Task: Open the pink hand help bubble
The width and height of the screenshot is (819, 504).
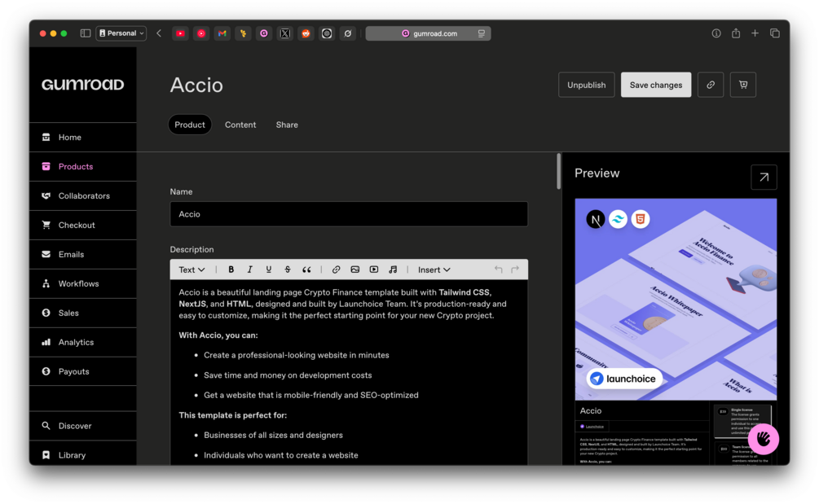Action: [763, 440]
